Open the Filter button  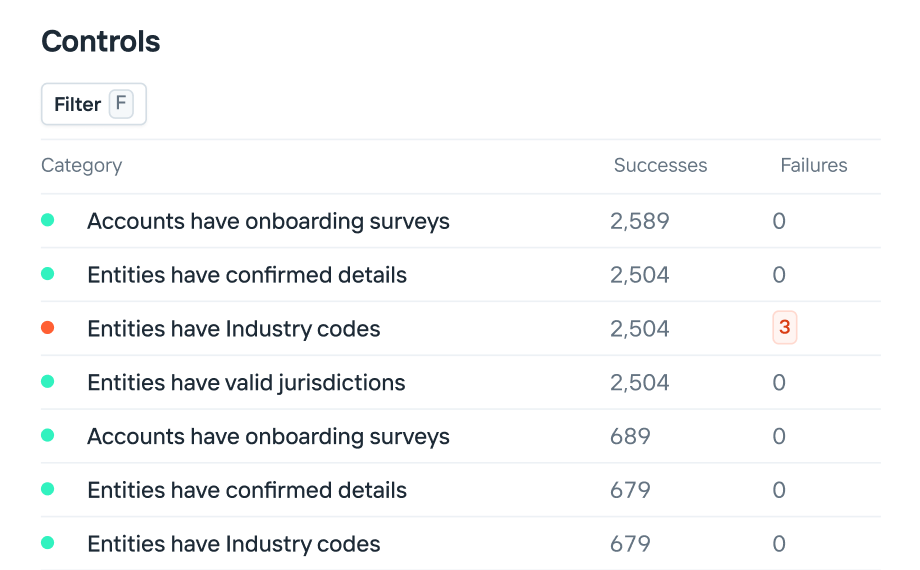(x=93, y=104)
